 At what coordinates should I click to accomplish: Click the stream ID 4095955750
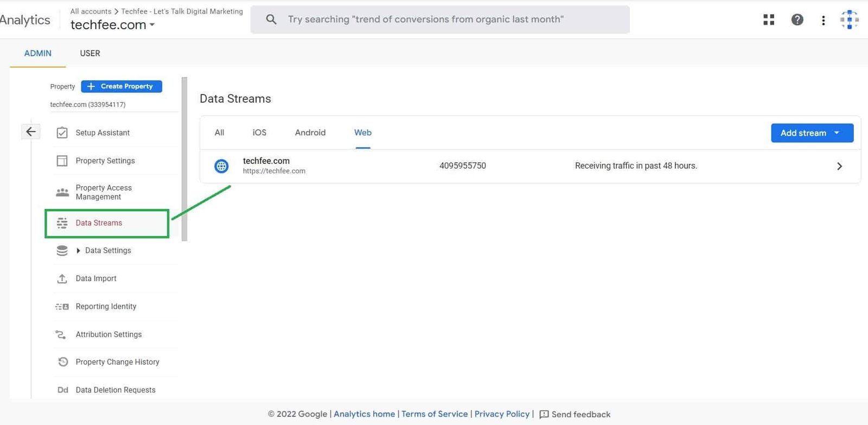(463, 166)
